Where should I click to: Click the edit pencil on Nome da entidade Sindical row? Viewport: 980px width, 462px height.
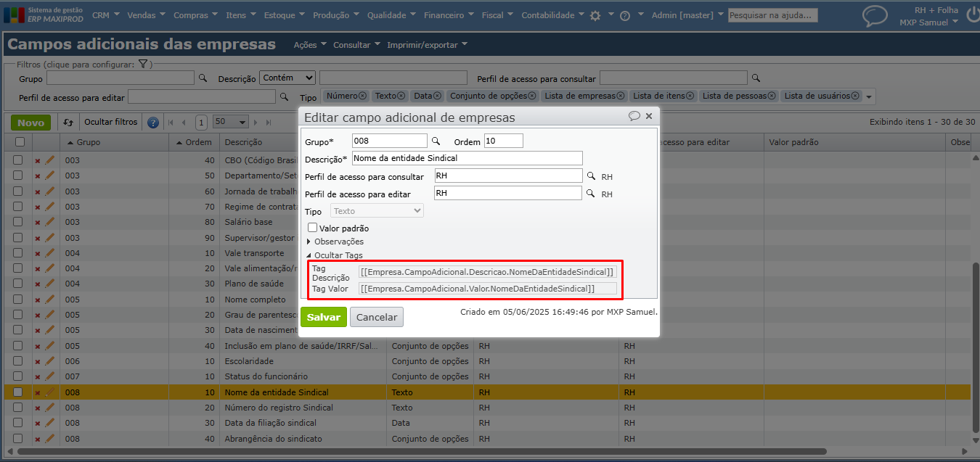pos(50,392)
